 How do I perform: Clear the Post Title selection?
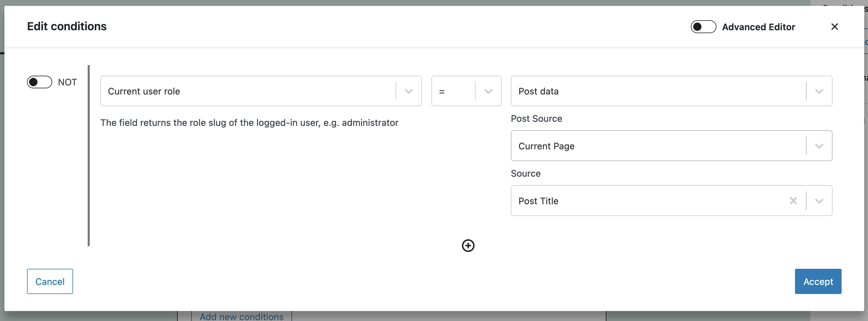[x=793, y=201]
